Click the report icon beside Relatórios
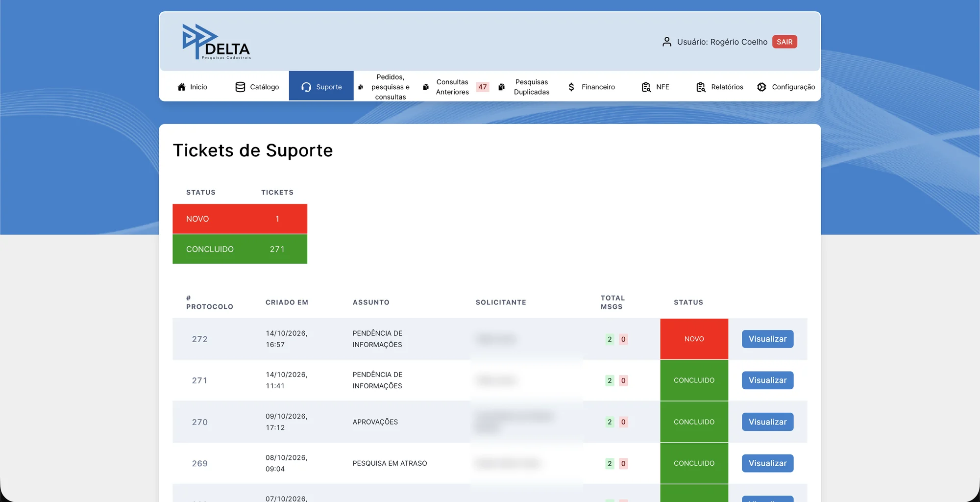The height and width of the screenshot is (502, 980). [701, 87]
